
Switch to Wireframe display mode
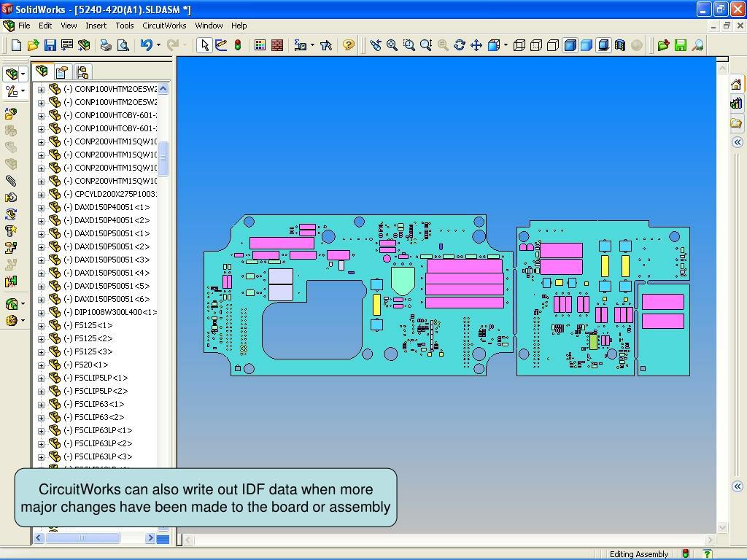tap(519, 45)
